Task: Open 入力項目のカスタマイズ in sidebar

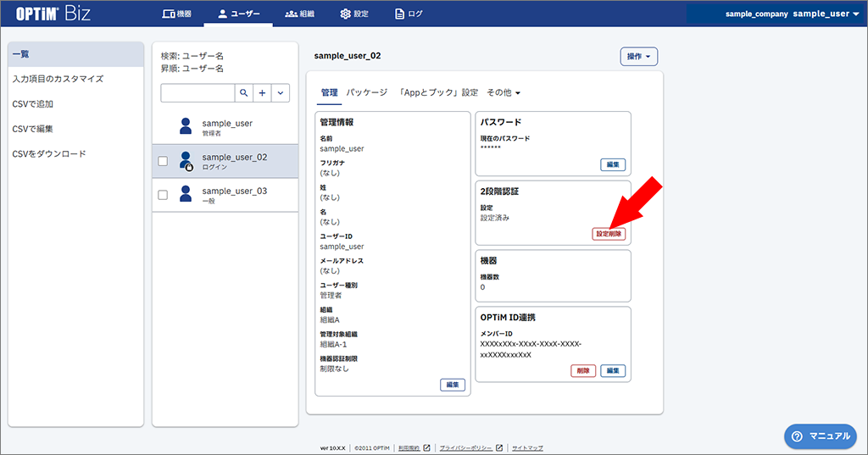Action: click(x=58, y=79)
